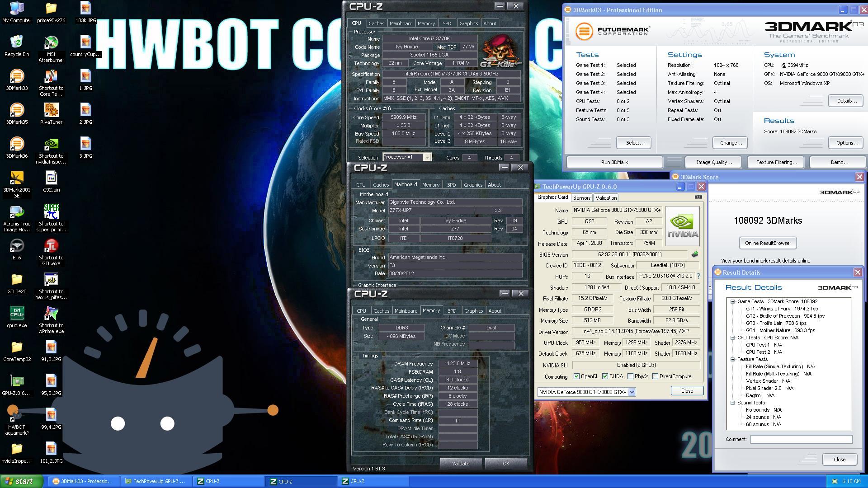Open Shortcut to nvidiaInspector icon

click(x=51, y=150)
